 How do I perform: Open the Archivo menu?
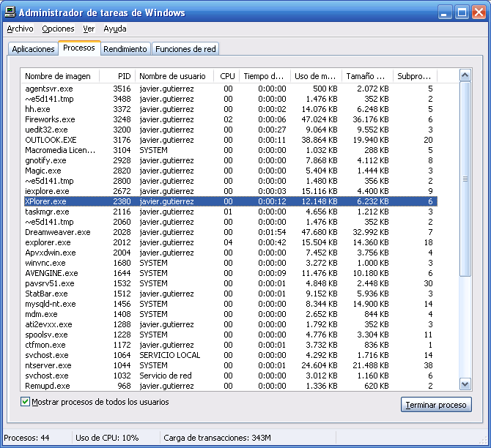coord(20,29)
